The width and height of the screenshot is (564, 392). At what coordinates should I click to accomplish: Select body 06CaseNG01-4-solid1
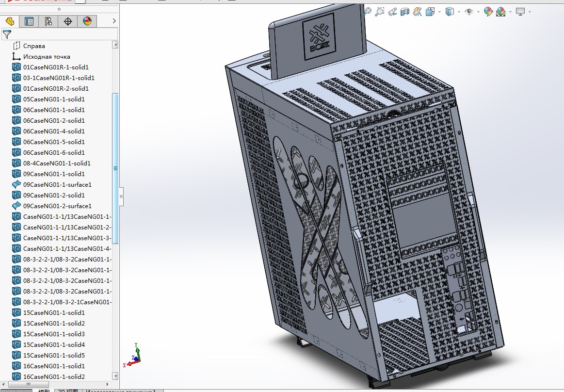pyautogui.click(x=54, y=131)
